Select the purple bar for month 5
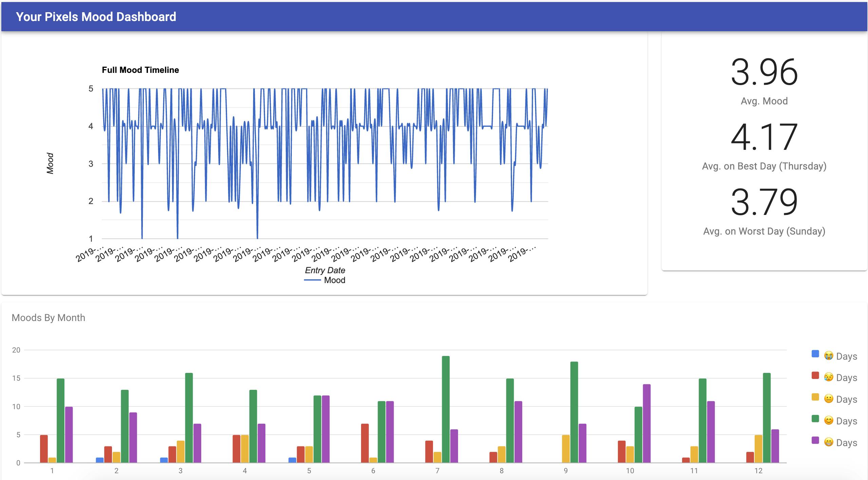The width and height of the screenshot is (868, 480). [325, 429]
